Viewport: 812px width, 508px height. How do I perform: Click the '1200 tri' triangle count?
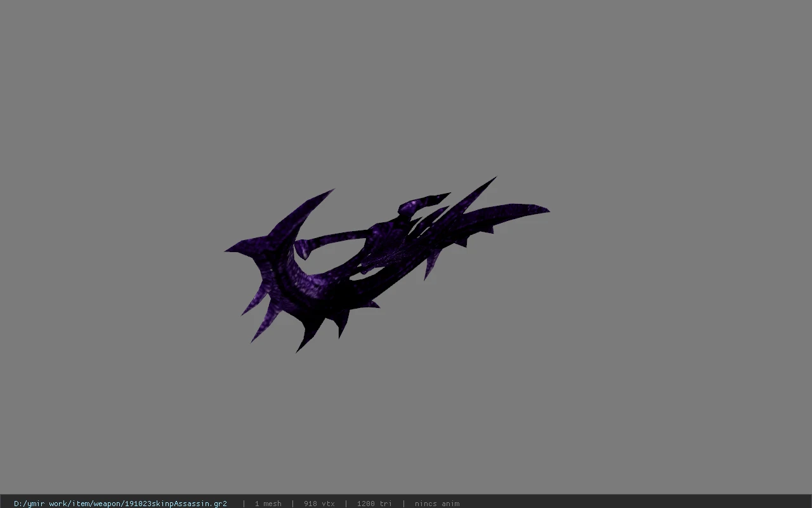374,504
